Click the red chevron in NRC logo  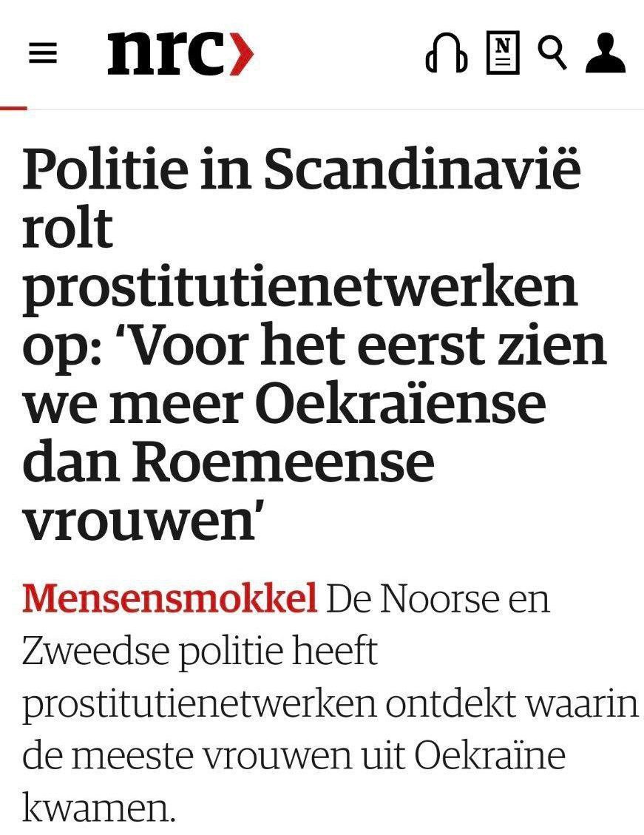243,53
